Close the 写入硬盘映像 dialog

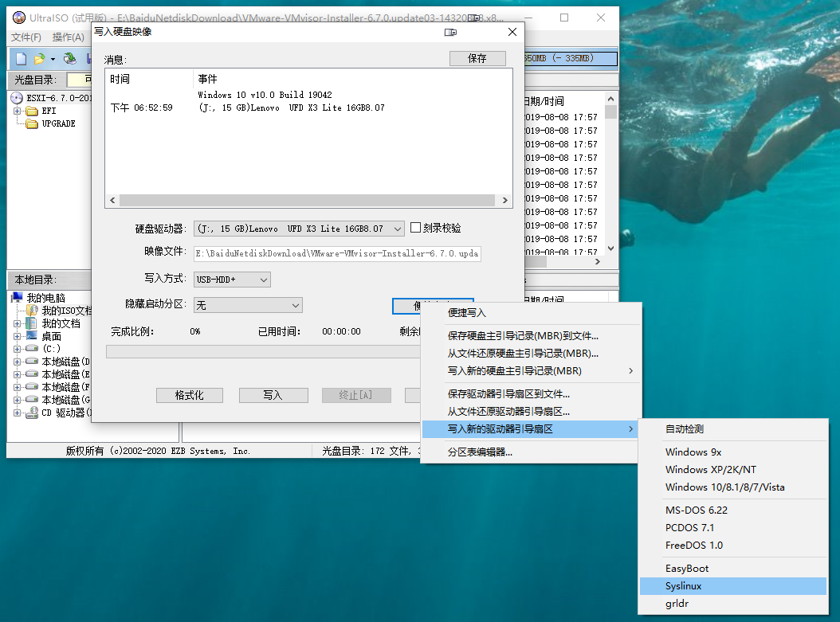(512, 32)
